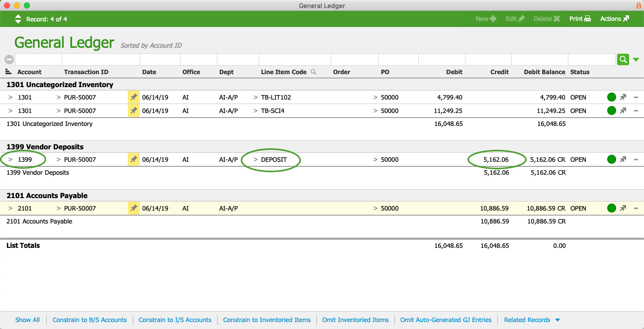Click Show All link
644x329 pixels.
27,320
